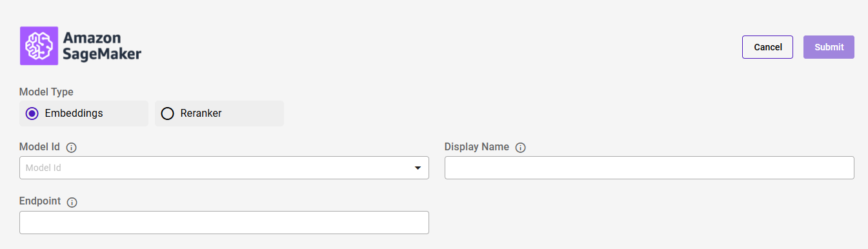The width and height of the screenshot is (868, 249).
Task: Focus the Display Name text field
Action: 649,168
